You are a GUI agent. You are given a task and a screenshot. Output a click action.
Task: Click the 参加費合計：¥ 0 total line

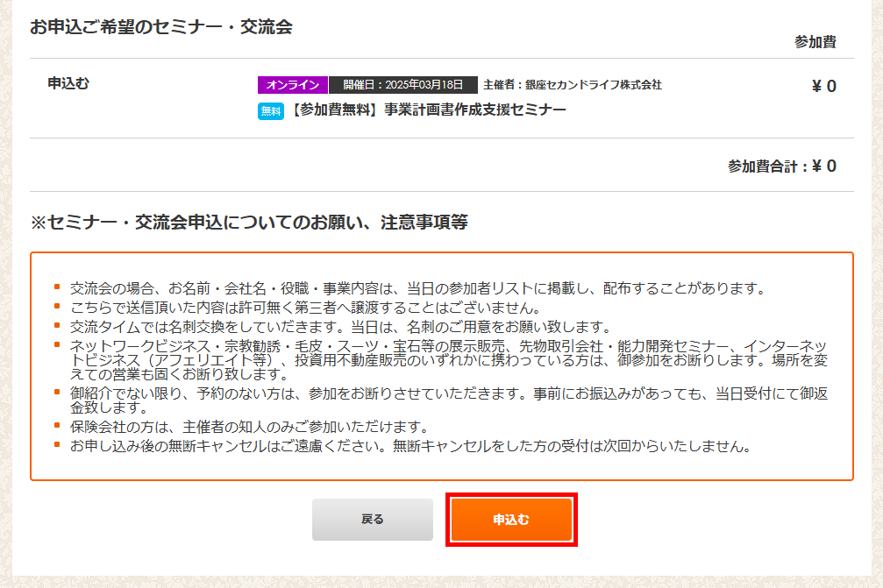point(781,166)
